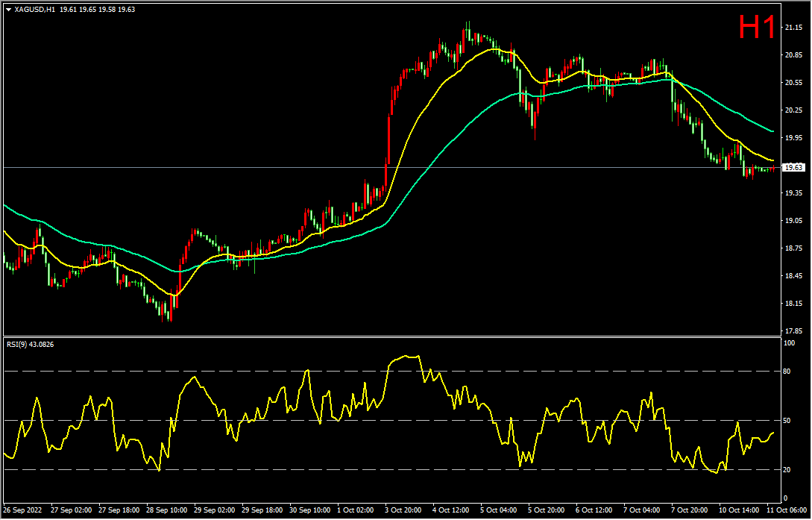Click the 19.95 price axis label
Screen dimensions: 812x520
pos(794,138)
